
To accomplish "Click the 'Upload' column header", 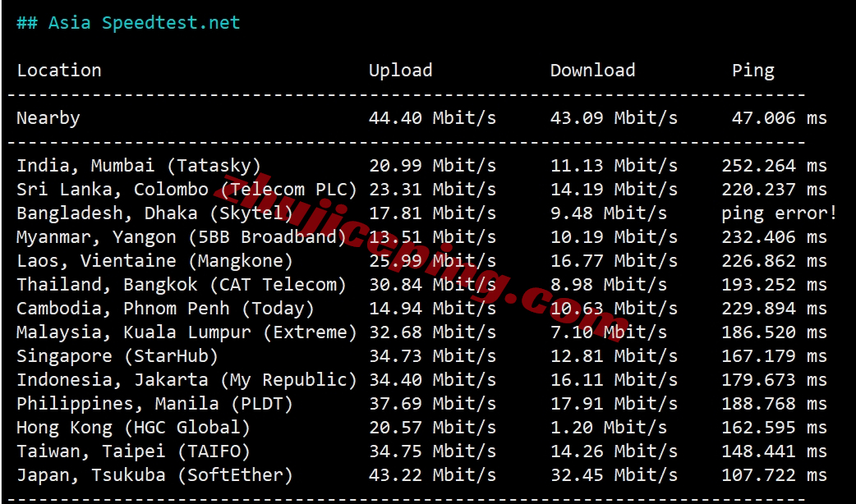I will click(x=400, y=71).
